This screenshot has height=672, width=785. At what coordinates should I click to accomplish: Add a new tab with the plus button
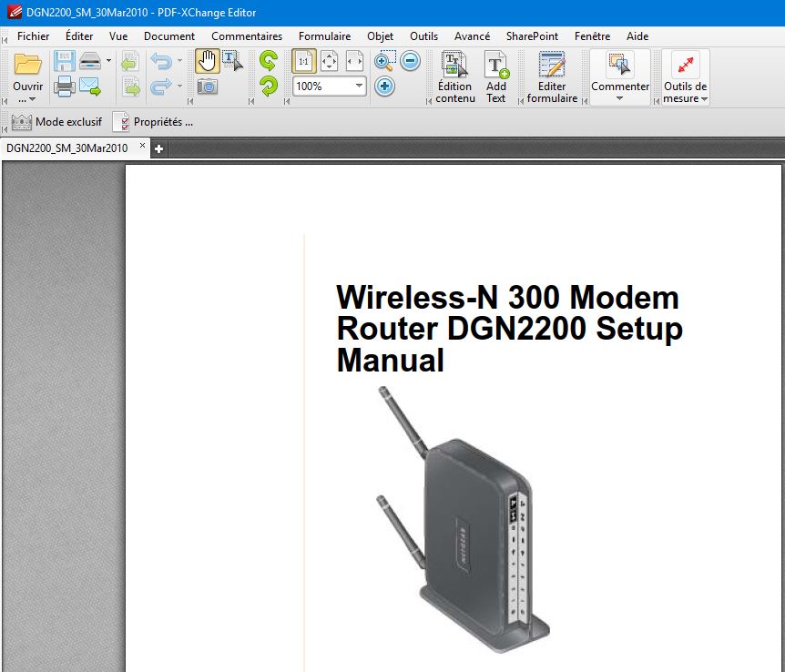[158, 148]
